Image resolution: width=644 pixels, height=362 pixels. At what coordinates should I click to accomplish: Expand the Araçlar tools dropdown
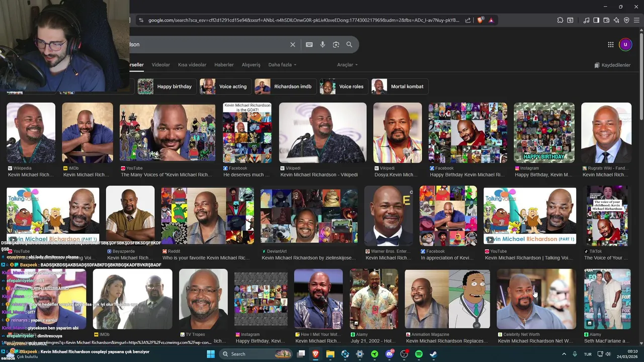click(347, 65)
